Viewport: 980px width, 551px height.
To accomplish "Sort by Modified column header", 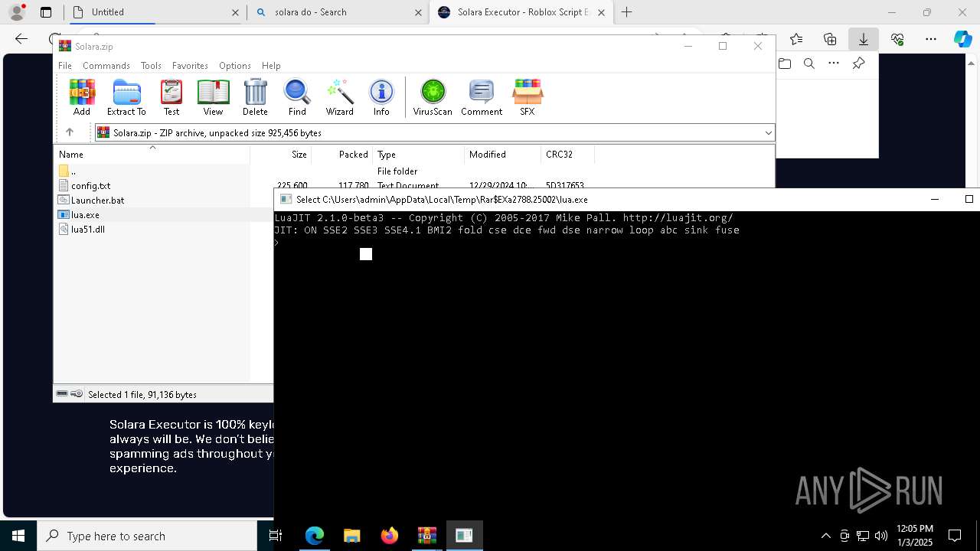I will (502, 155).
